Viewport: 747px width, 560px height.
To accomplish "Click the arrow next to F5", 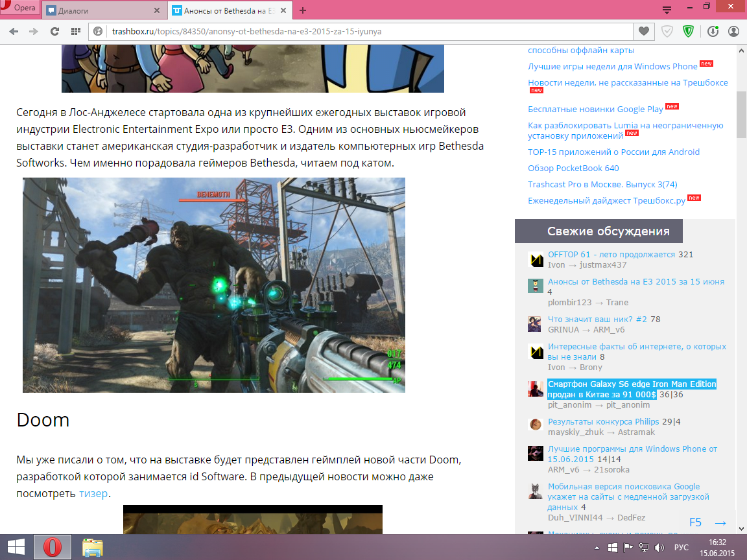I will click(x=720, y=523).
